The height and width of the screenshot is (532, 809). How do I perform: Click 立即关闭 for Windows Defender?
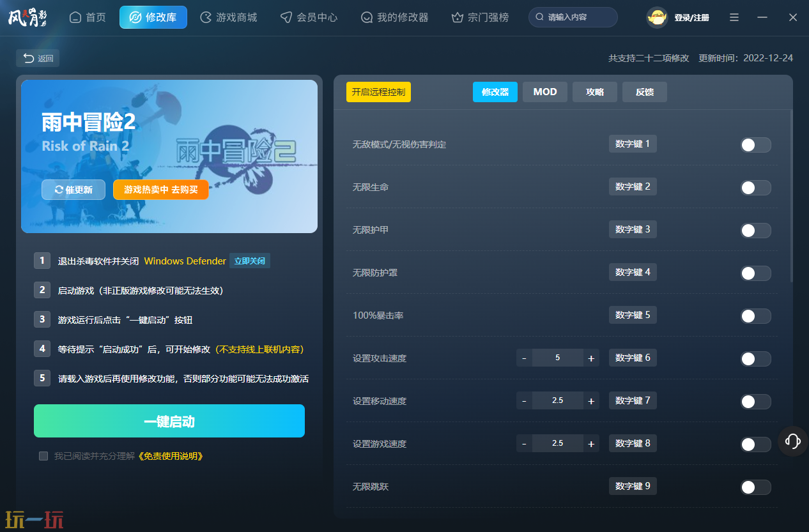tap(250, 261)
